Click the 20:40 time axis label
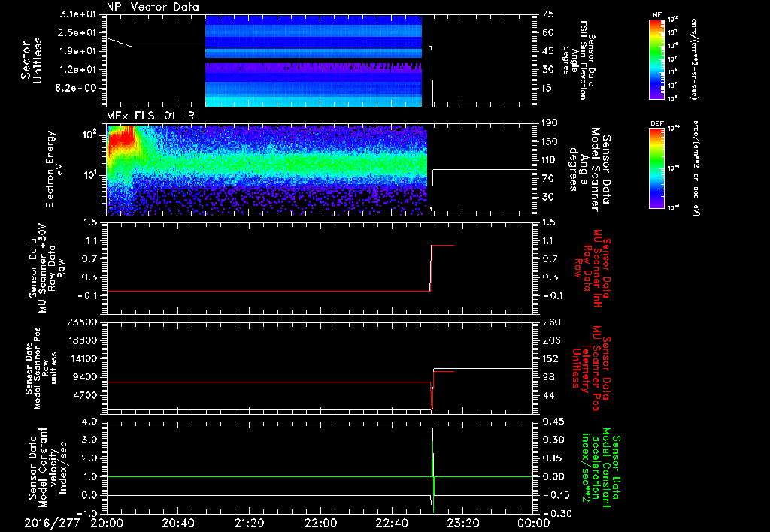This screenshot has width=770, height=532. (177, 523)
